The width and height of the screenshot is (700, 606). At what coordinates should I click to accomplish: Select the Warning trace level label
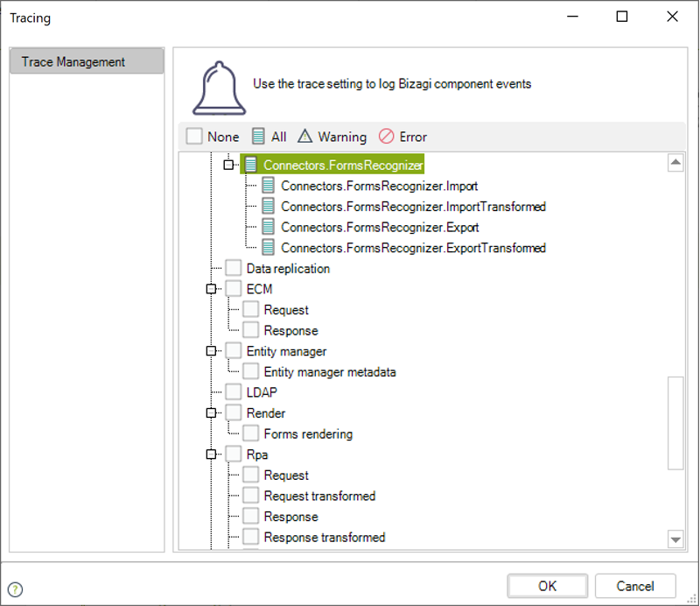(342, 137)
